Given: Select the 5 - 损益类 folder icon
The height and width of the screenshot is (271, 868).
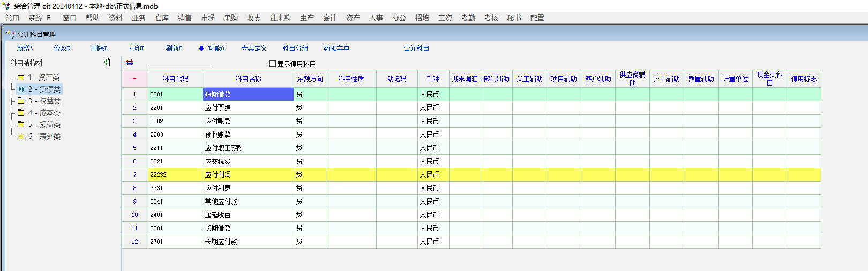Looking at the screenshot, I should [x=21, y=124].
